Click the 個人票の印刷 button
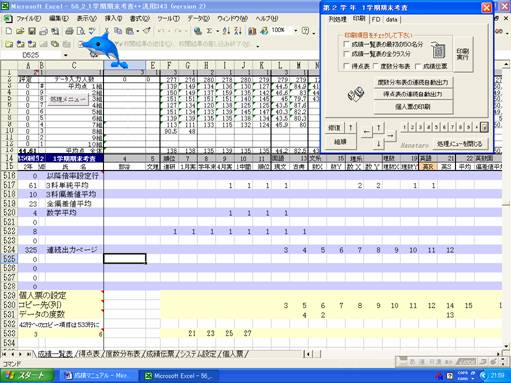 tap(413, 107)
